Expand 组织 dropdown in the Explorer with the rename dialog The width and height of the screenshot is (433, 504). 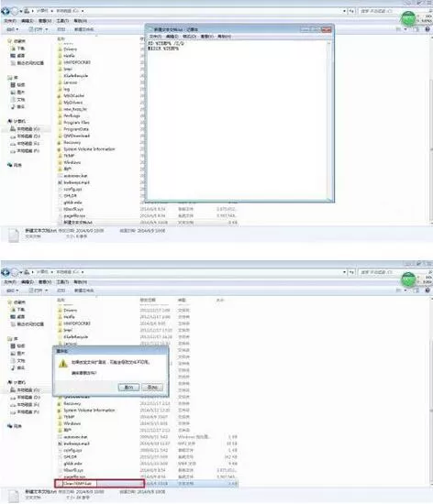click(x=13, y=290)
